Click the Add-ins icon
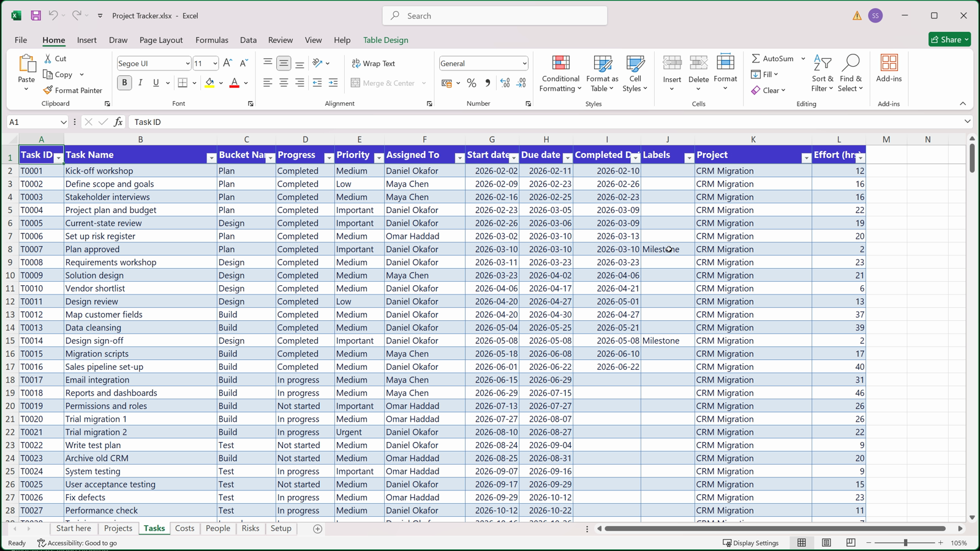This screenshot has width=980, height=551. 889,68
